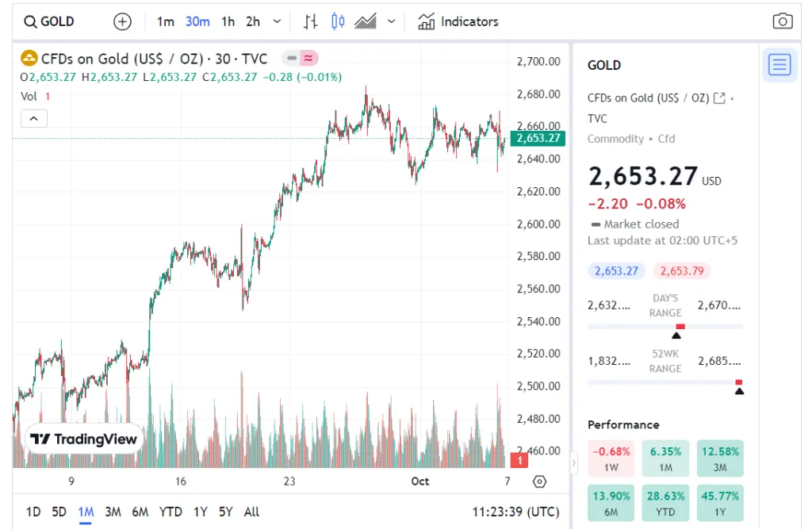
Task: Select the 1m timeframe
Action: coord(165,21)
